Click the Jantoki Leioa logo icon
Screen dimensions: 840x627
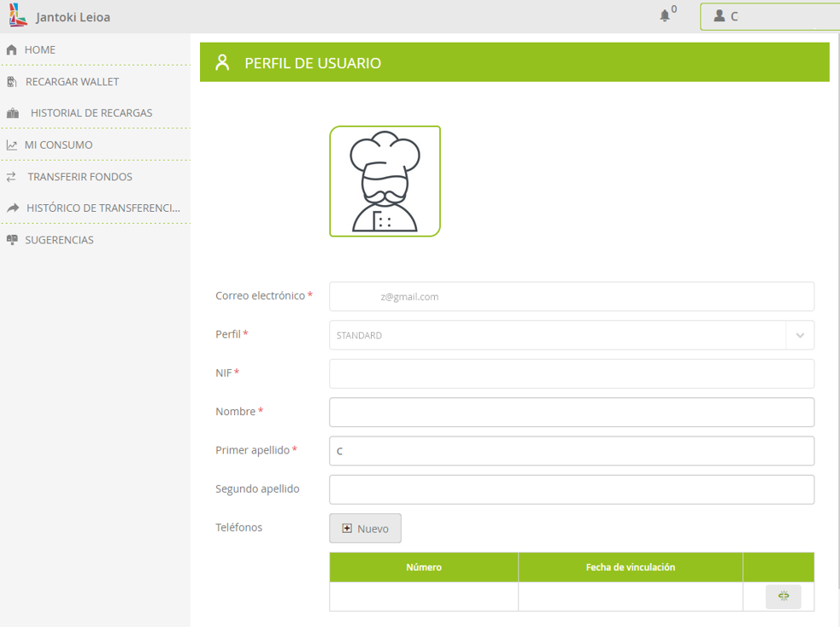tap(18, 16)
